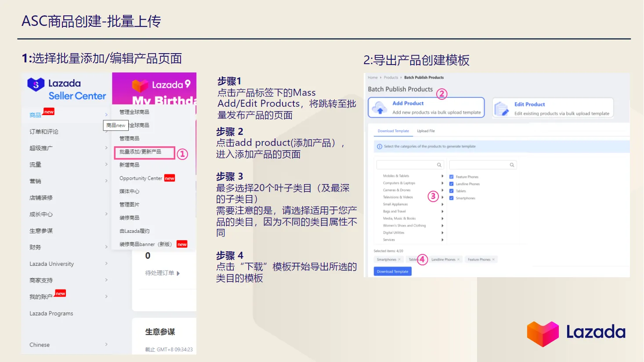Click the info icon on category selection banner

(x=379, y=146)
